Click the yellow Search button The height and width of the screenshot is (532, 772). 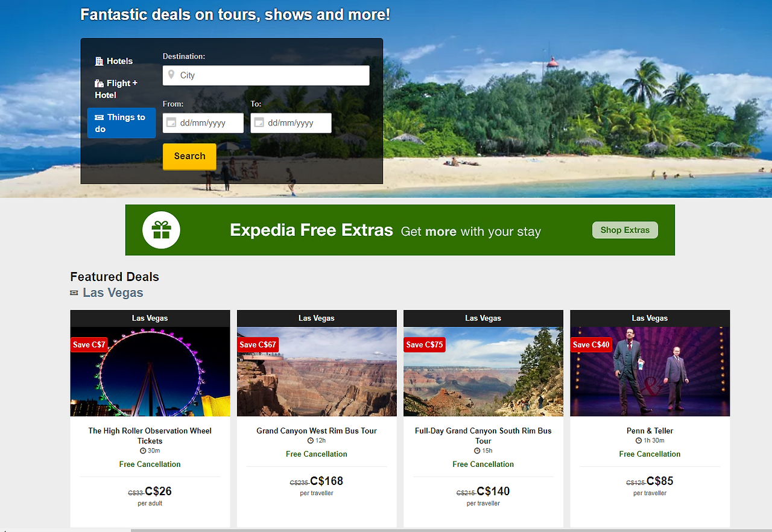[x=189, y=156]
